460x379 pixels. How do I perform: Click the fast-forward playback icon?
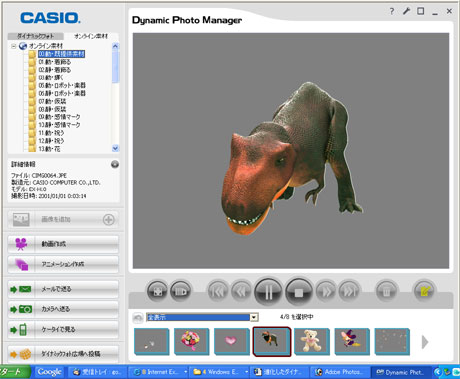coord(326,292)
